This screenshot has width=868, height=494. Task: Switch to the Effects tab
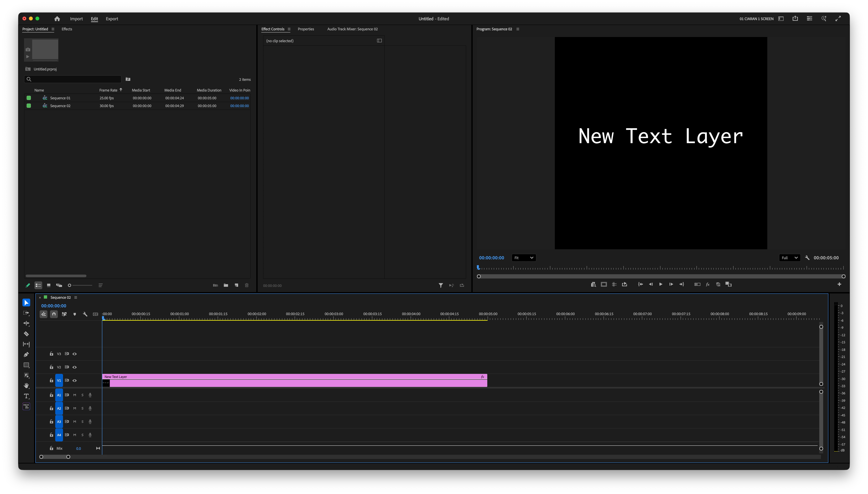coord(67,29)
